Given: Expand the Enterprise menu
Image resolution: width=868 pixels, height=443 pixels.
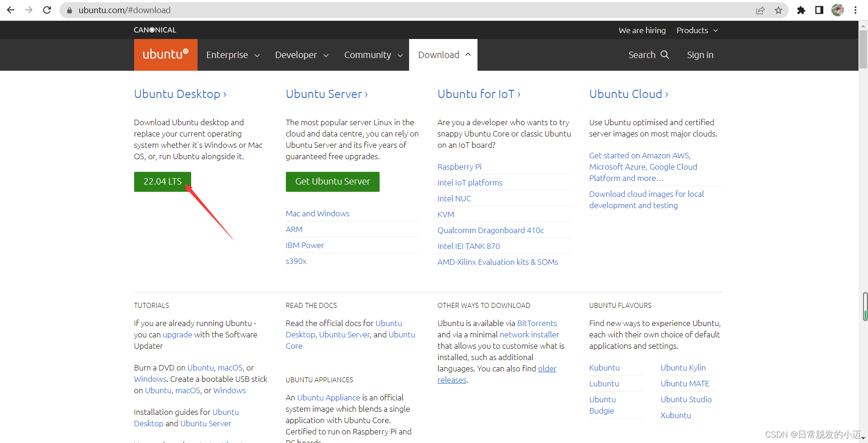Looking at the screenshot, I should [233, 55].
